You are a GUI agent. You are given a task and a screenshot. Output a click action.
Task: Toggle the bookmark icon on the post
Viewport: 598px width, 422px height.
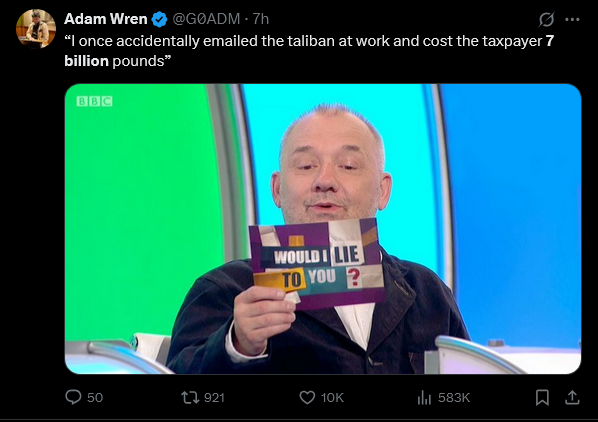pyautogui.click(x=542, y=398)
